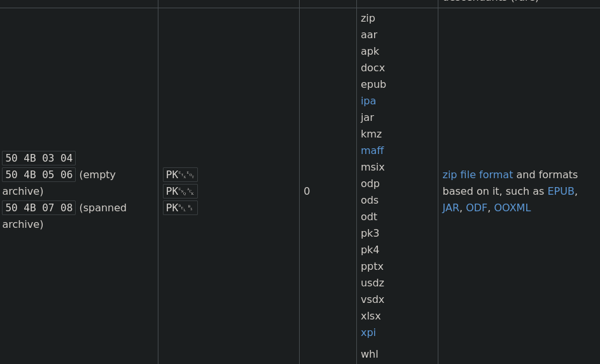Screen dimensions: 600x364
Task: Open the xpi extension link
Action: click(x=368, y=333)
